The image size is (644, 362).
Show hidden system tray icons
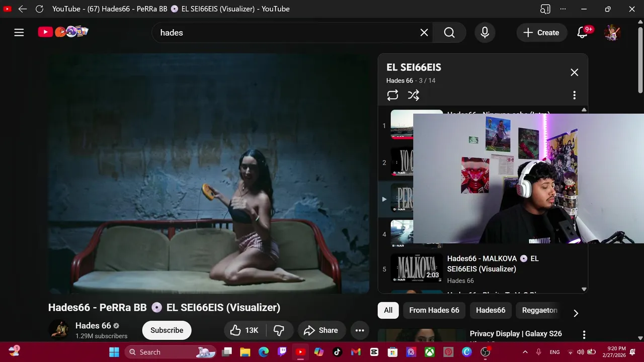pos(525,352)
